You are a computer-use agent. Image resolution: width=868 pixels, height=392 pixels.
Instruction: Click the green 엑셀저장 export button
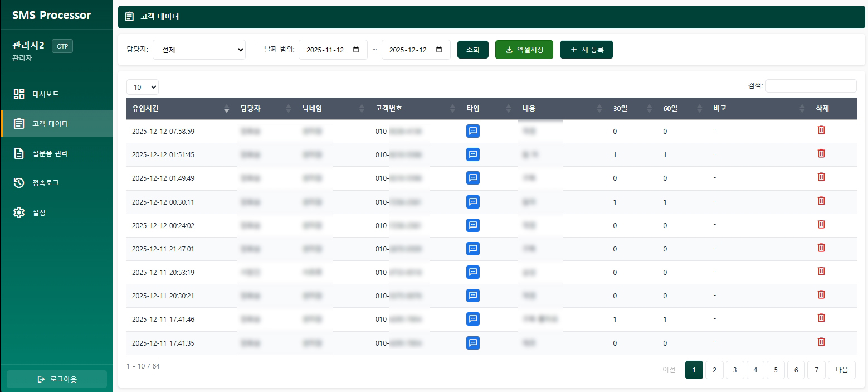(524, 50)
